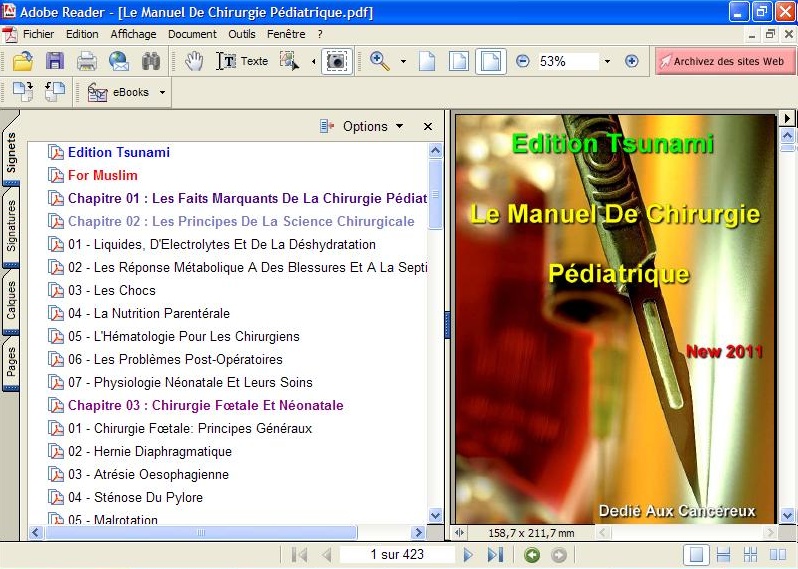Image resolution: width=798 pixels, height=569 pixels.
Task: Click the Archivez des sites Web button
Action: tap(725, 61)
